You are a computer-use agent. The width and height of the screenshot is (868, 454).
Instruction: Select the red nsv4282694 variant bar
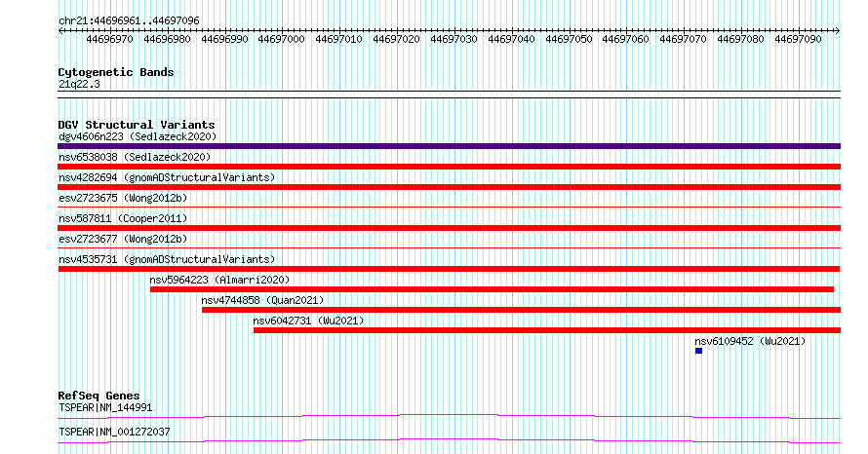449,187
